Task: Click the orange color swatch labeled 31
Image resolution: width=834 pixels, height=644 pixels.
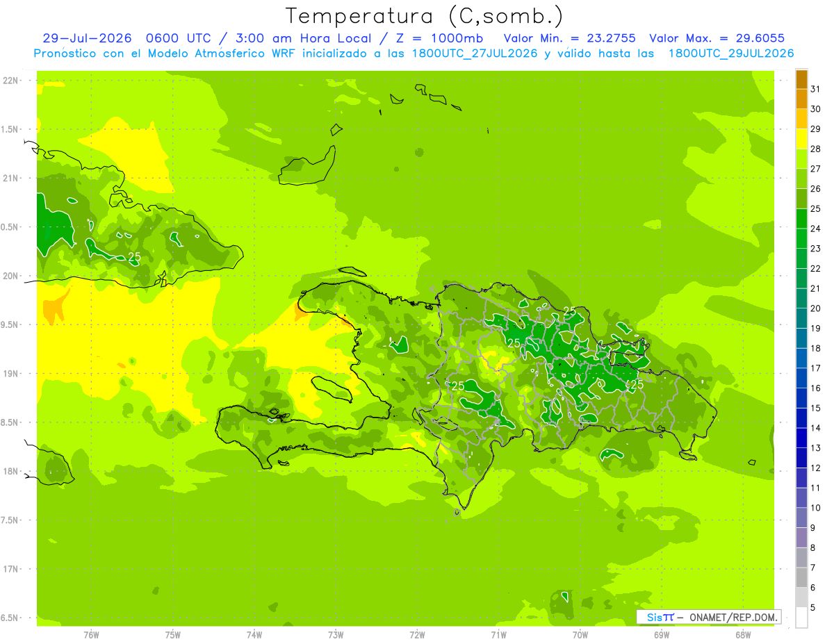Action: (801, 80)
